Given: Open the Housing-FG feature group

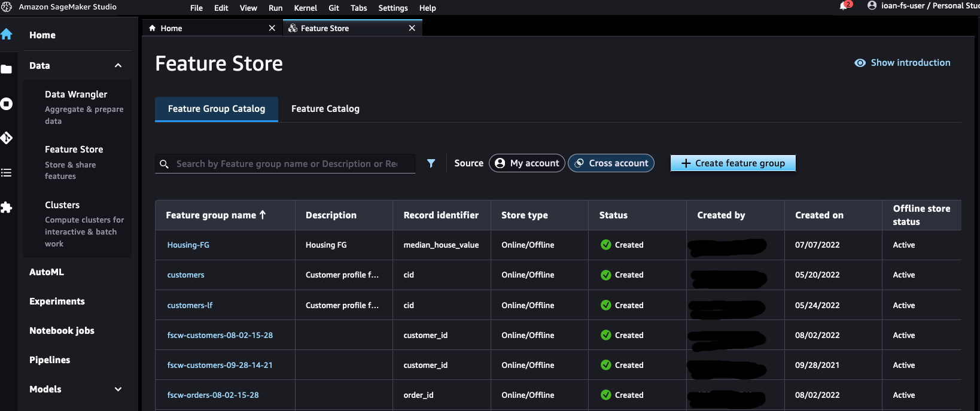Looking at the screenshot, I should (188, 245).
